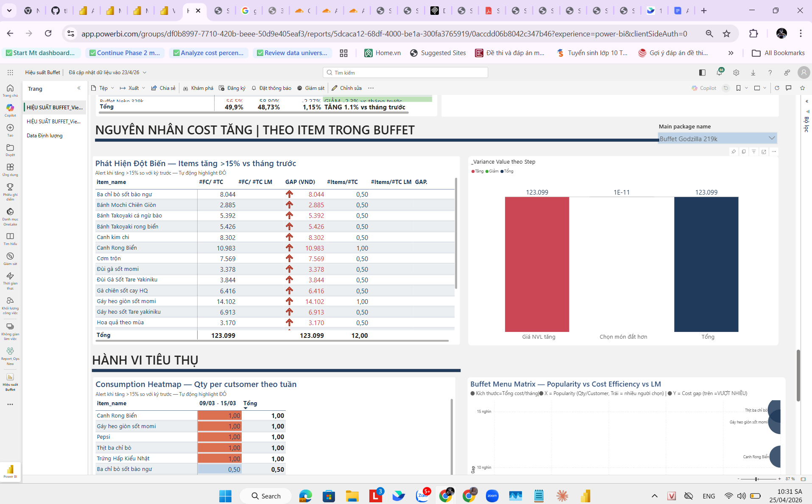Viewport: 812px width, 504px height.
Task: Pin the Variance Value visual
Action: point(734,152)
